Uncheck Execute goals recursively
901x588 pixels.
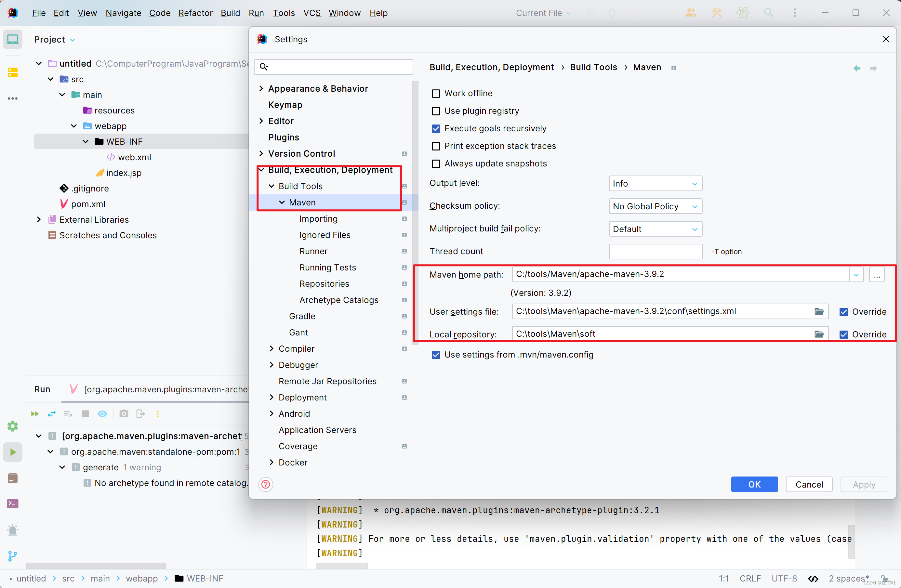coord(436,129)
